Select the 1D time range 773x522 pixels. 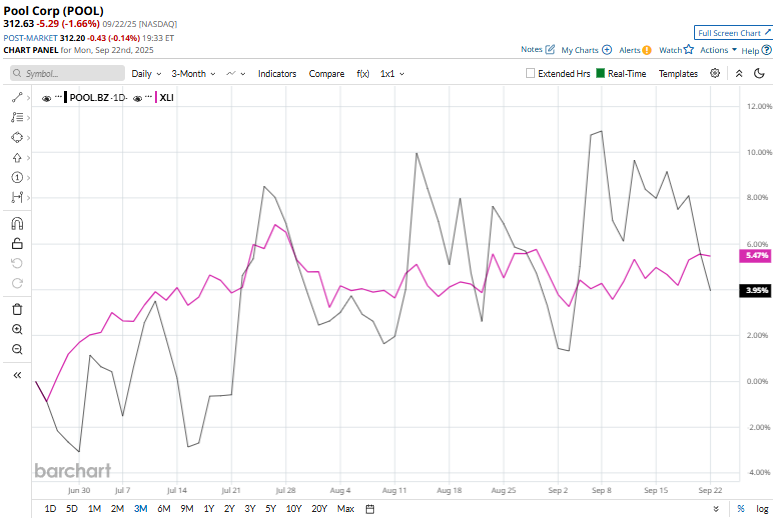(x=50, y=509)
